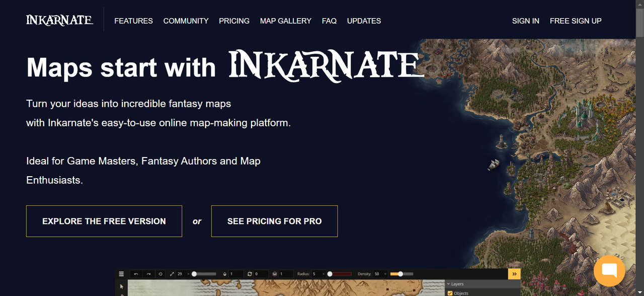Click 'Ideal for Game Masters' paragraph text

pyautogui.click(x=143, y=171)
